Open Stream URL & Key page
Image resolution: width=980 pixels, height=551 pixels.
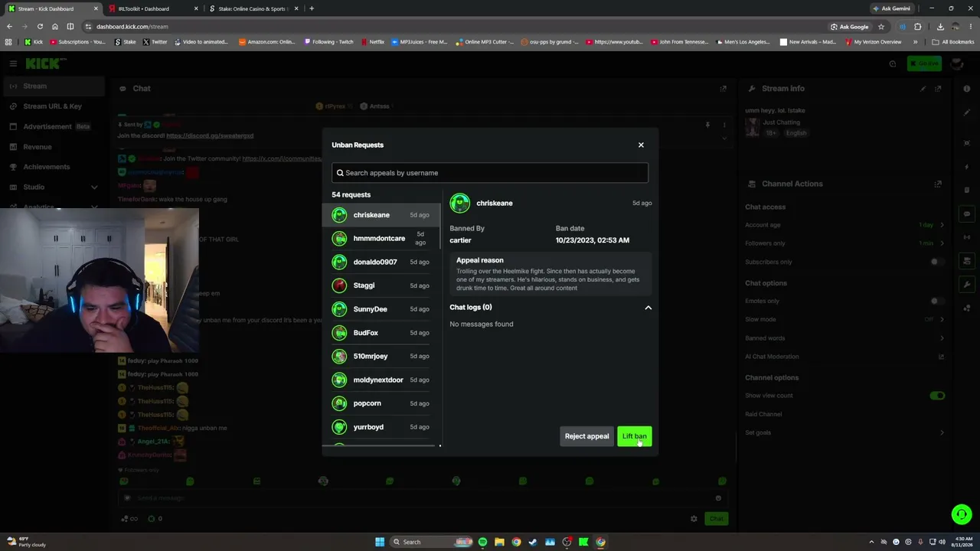(x=53, y=106)
